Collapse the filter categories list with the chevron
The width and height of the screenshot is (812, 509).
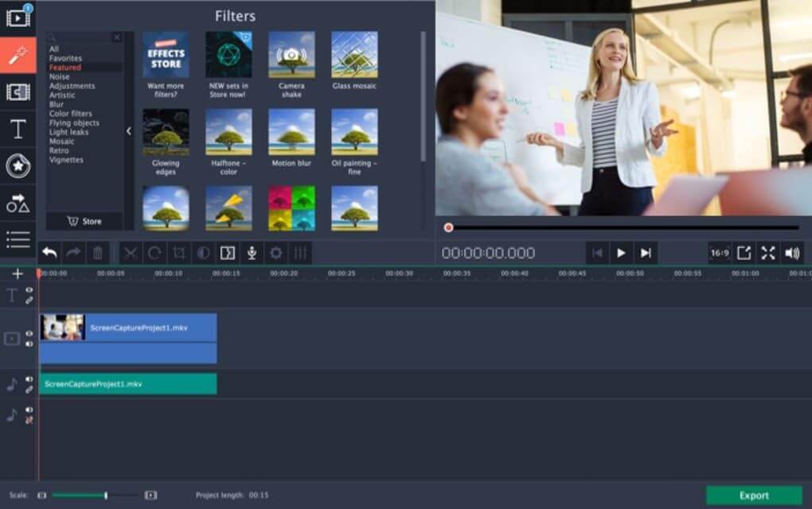(x=129, y=130)
